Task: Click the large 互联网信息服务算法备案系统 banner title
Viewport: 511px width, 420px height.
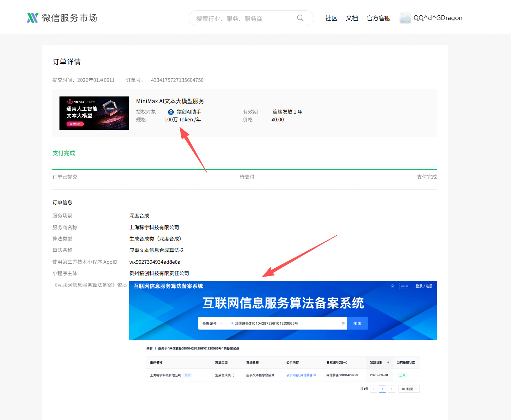Action: point(283,303)
